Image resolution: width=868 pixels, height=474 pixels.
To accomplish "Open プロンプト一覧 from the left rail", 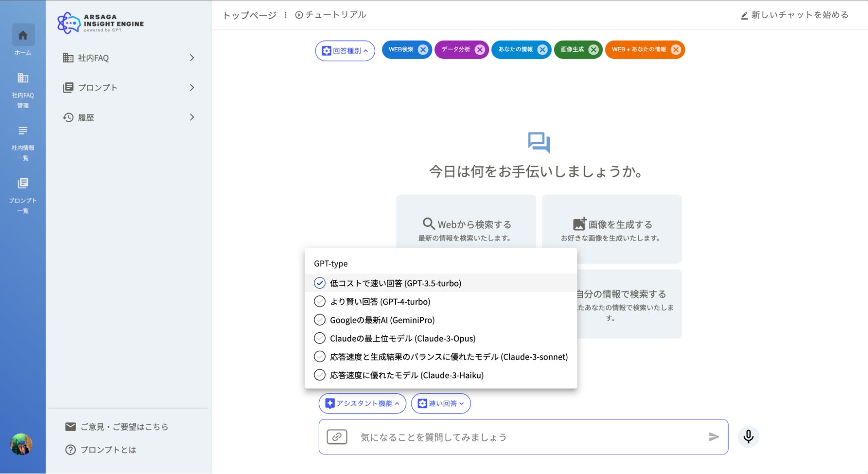I will 23,196.
